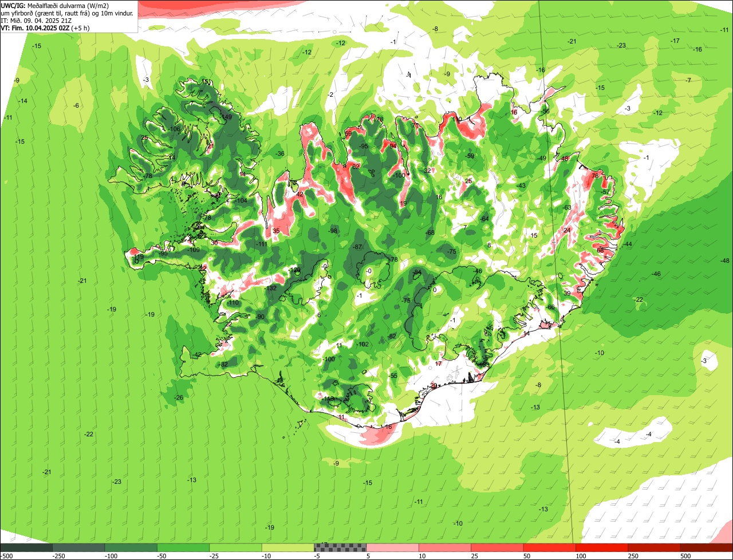Click the legend swatch between -50 and -25
The image size is (733, 560).
183,547
